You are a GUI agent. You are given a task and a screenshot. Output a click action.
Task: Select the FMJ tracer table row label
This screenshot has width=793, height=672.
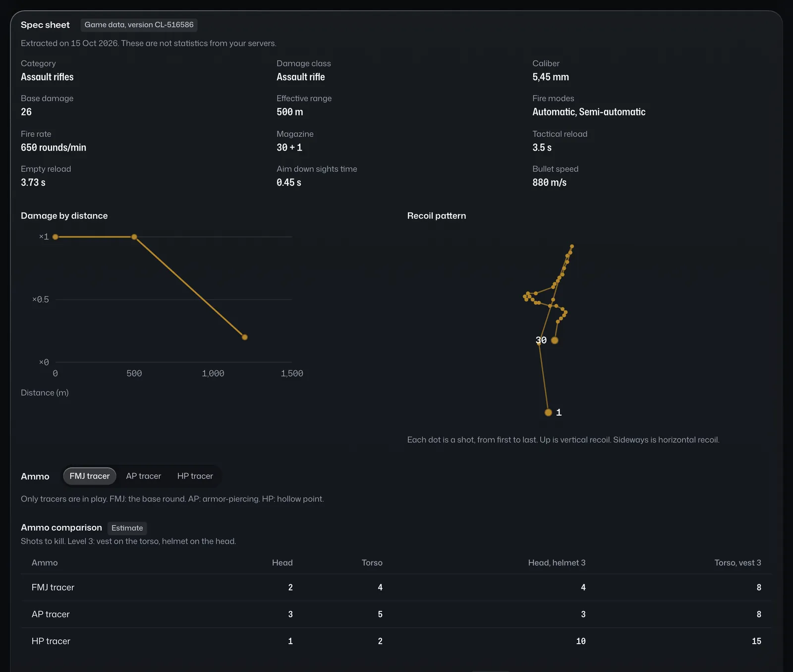53,587
